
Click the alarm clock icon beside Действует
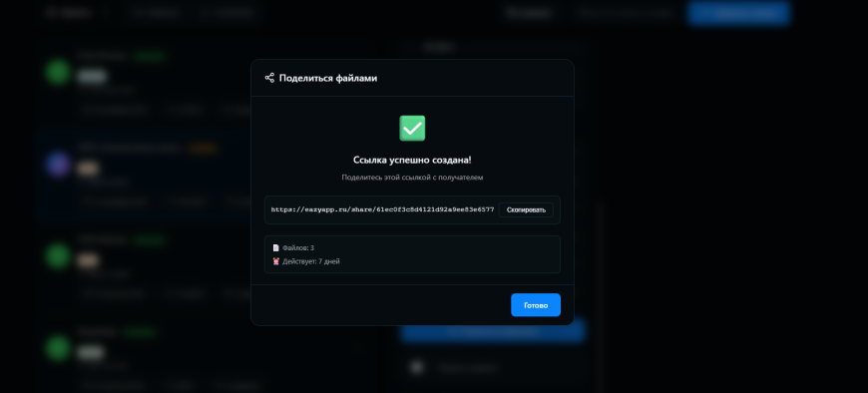click(x=275, y=261)
